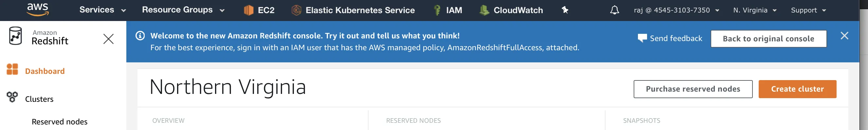
Task: Click the AWS logo home icon
Action: [x=38, y=10]
